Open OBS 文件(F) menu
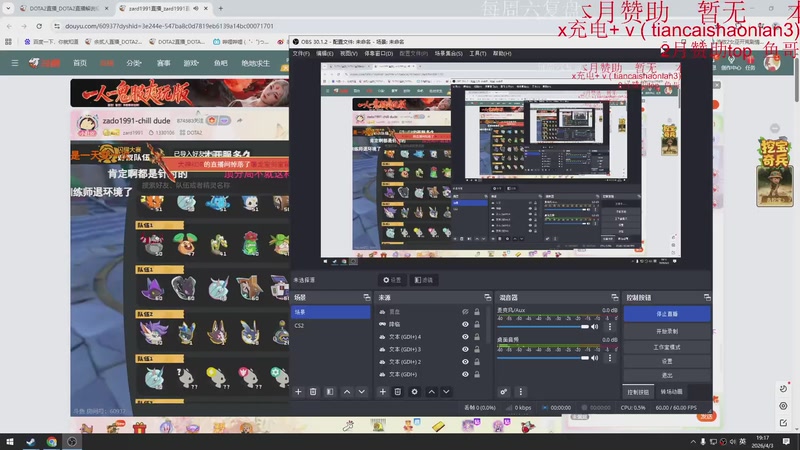Viewport: 800px width, 450px height. click(301, 54)
